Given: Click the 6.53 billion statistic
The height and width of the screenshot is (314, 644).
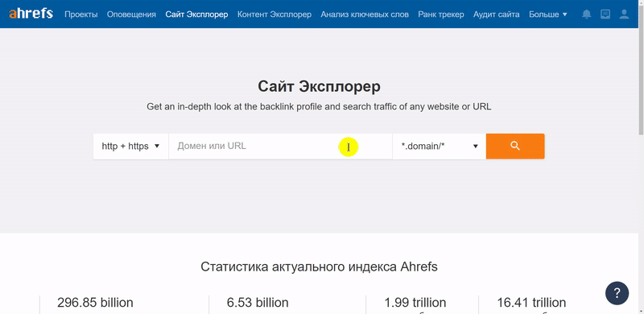Looking at the screenshot, I should [258, 303].
